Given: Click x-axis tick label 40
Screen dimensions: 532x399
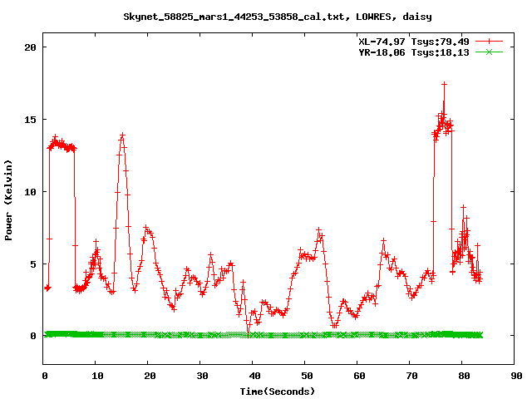Looking at the screenshot, I should click(x=254, y=376).
